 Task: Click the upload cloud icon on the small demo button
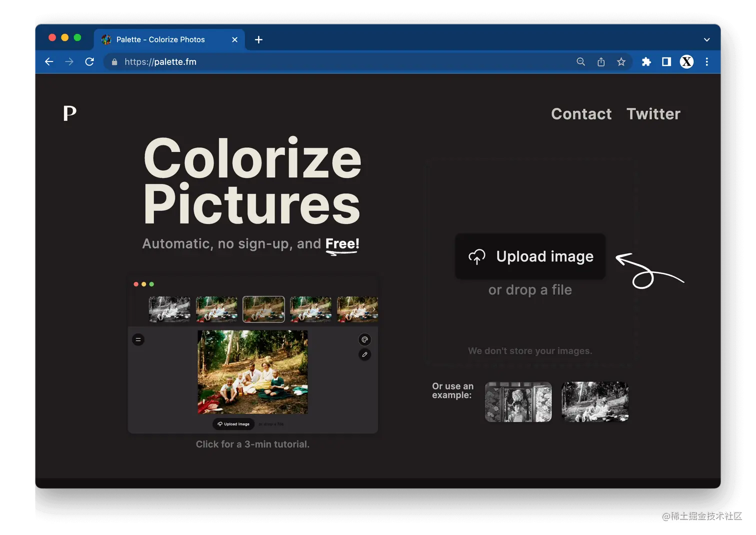click(220, 423)
